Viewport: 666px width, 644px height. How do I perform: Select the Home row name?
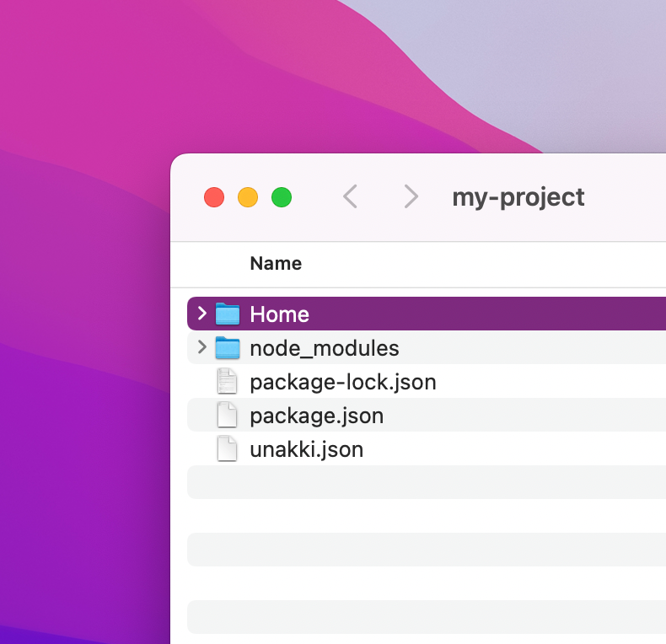tap(280, 314)
